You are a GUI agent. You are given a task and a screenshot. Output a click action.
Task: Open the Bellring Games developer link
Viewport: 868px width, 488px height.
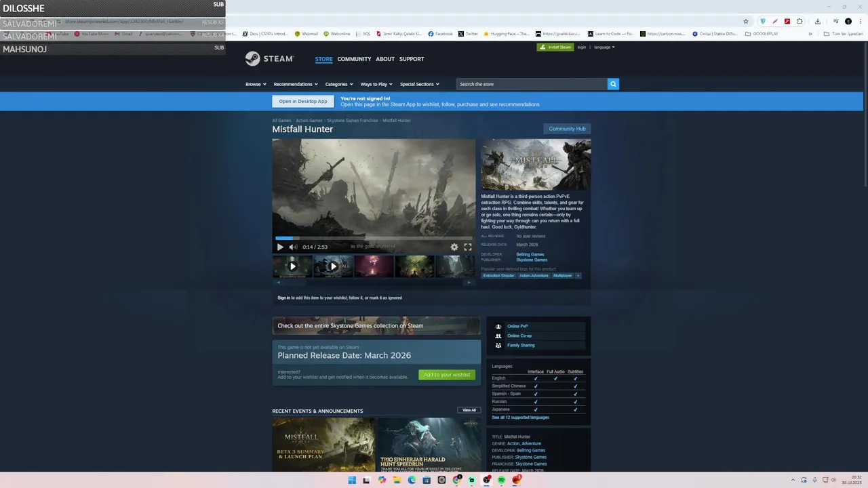530,254
